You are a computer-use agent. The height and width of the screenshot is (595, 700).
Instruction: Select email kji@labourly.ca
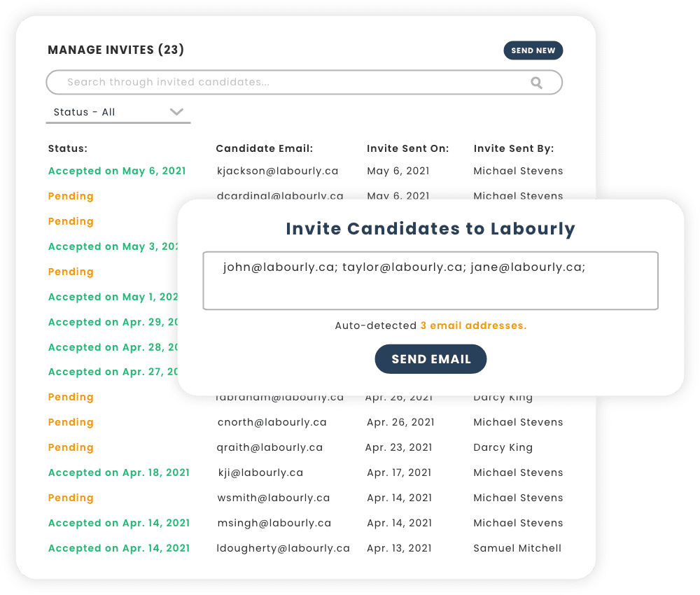[260, 472]
